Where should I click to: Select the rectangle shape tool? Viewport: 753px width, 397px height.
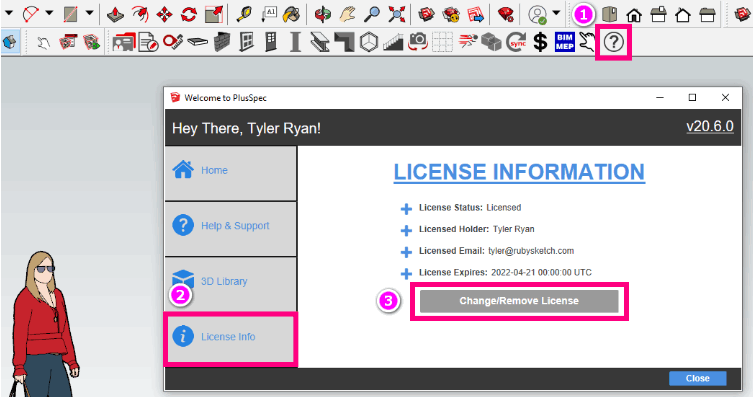(71, 14)
